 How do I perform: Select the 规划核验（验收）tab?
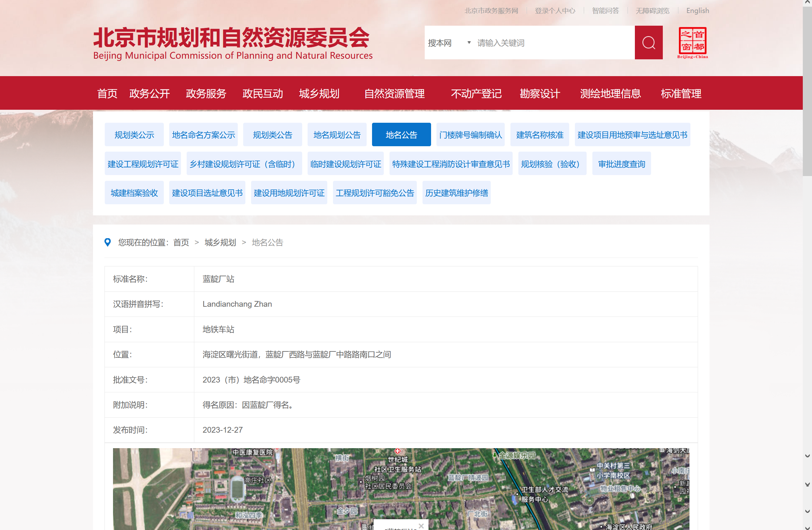[552, 164]
